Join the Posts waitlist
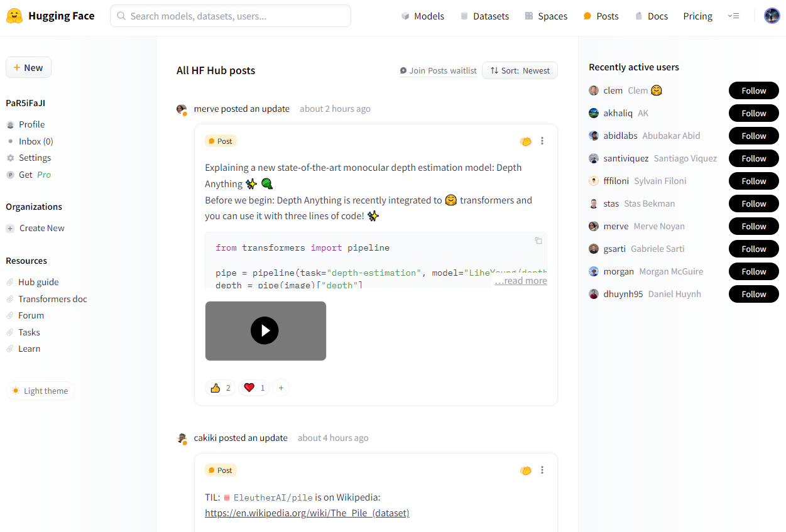 pos(439,71)
